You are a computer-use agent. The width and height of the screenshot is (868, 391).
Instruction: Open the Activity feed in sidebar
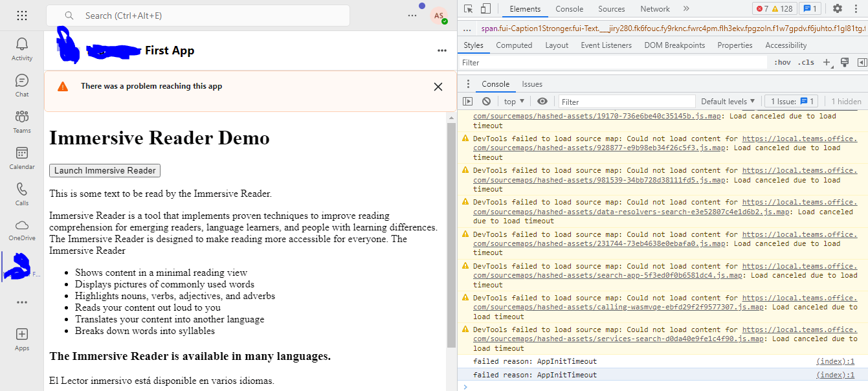pos(22,49)
